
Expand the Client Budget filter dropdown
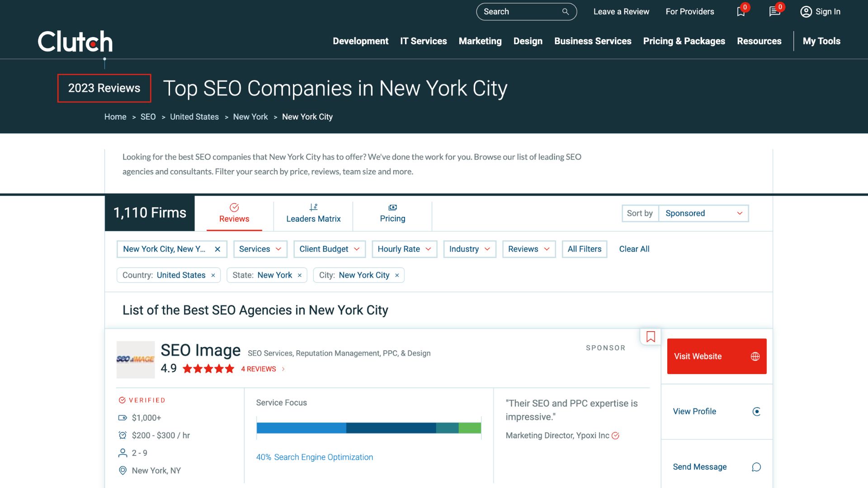pos(329,249)
